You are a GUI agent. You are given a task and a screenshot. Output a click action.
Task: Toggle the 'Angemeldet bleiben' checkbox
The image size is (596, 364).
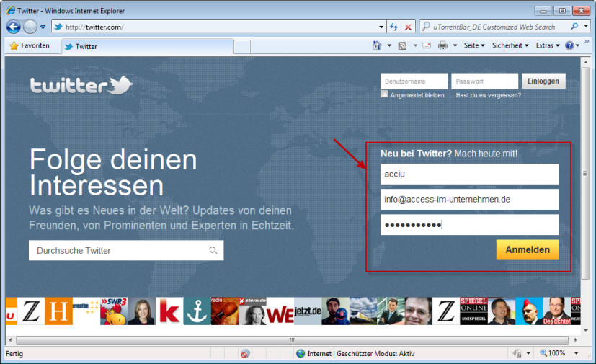click(x=385, y=94)
